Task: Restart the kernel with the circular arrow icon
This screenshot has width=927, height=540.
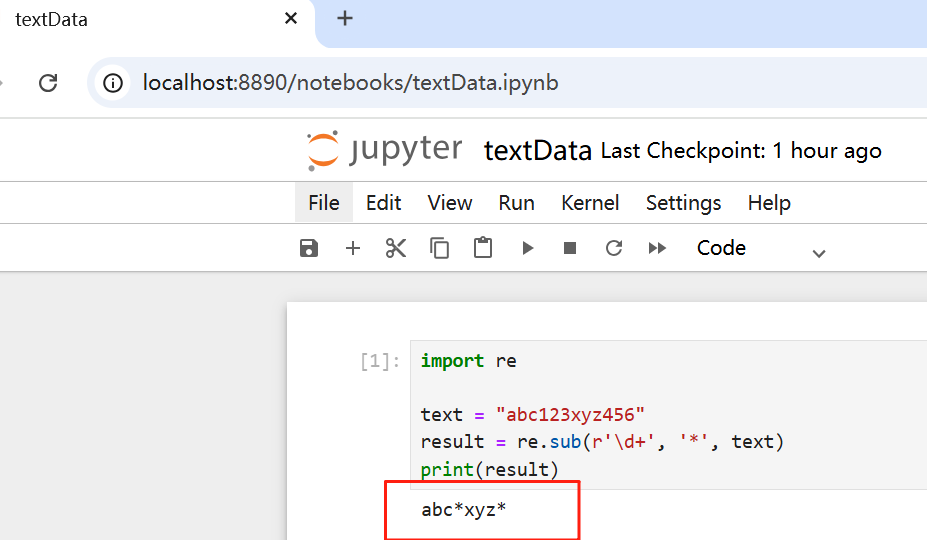Action: click(x=614, y=248)
